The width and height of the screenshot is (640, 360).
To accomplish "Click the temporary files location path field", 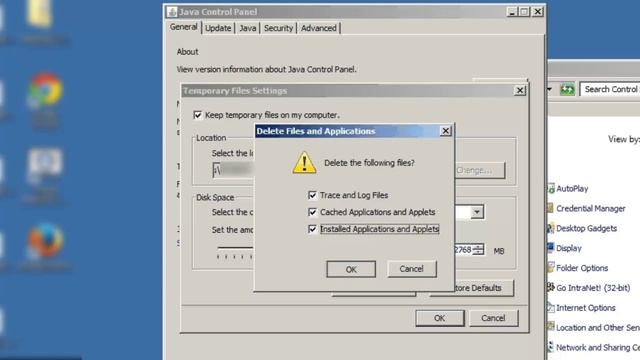I will pos(233,169).
